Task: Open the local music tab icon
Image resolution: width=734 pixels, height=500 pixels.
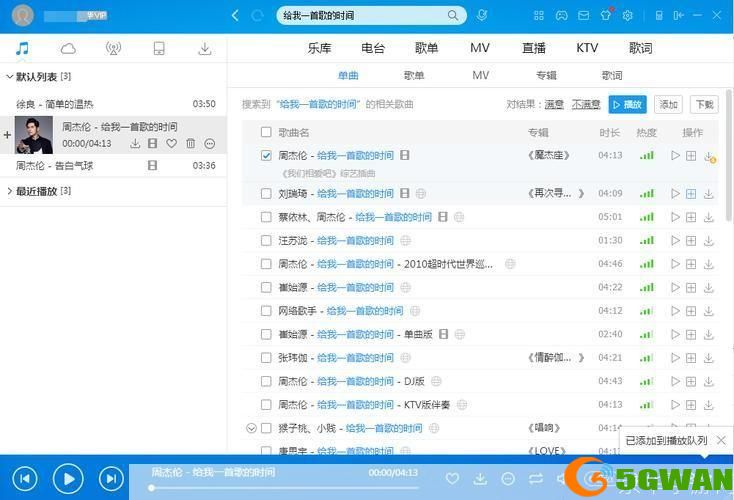Action: 22,48
